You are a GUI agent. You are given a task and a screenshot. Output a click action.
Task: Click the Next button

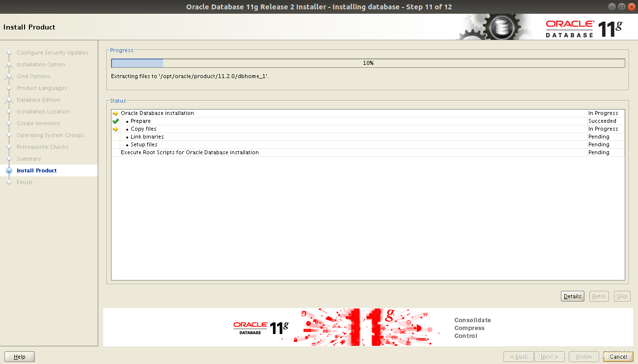click(x=549, y=357)
